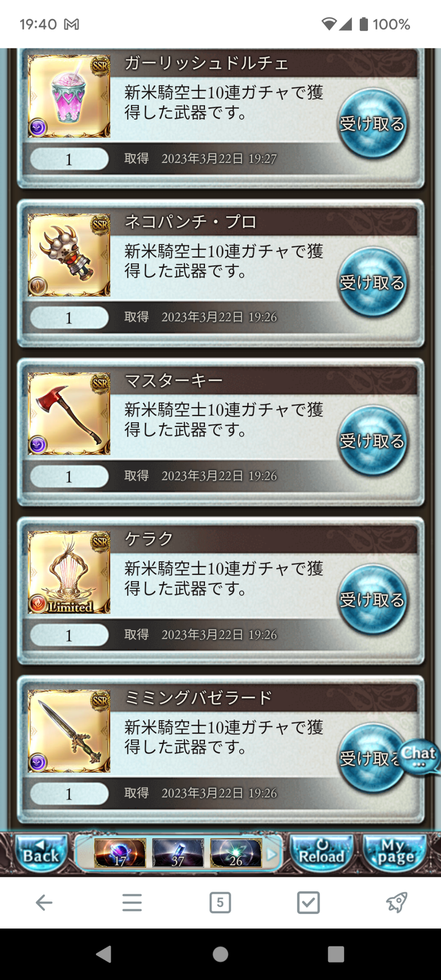Go to My page
This screenshot has width=441, height=980.
point(395,853)
